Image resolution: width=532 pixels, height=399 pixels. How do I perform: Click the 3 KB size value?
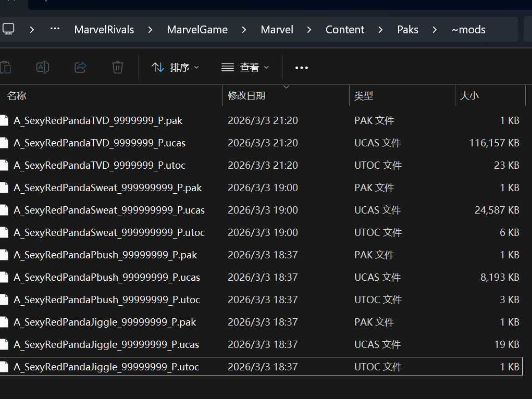509,300
